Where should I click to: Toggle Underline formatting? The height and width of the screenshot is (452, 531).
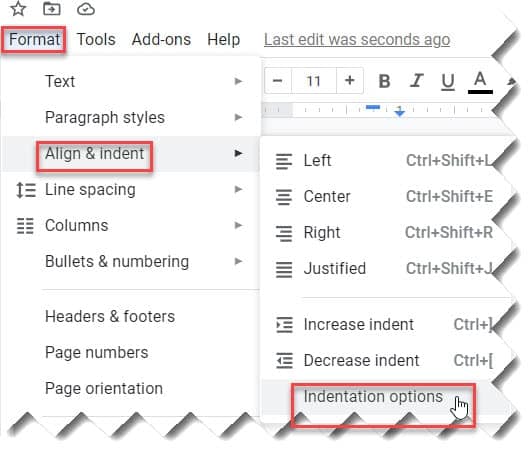448,82
